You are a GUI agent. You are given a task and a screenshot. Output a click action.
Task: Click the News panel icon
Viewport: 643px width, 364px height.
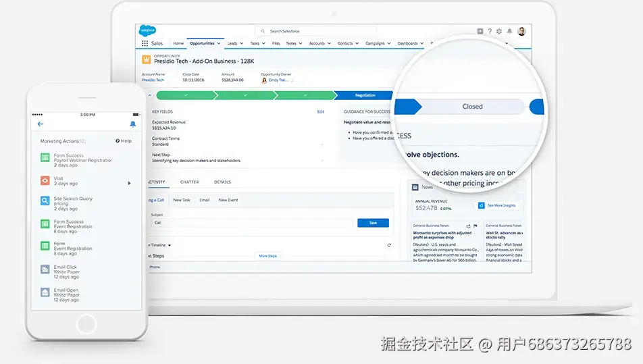point(415,187)
